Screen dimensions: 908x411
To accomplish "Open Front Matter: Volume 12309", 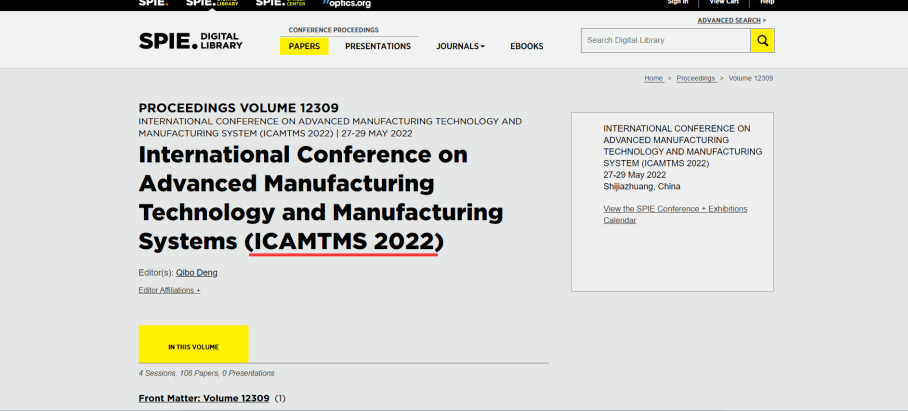I will pos(204,399).
